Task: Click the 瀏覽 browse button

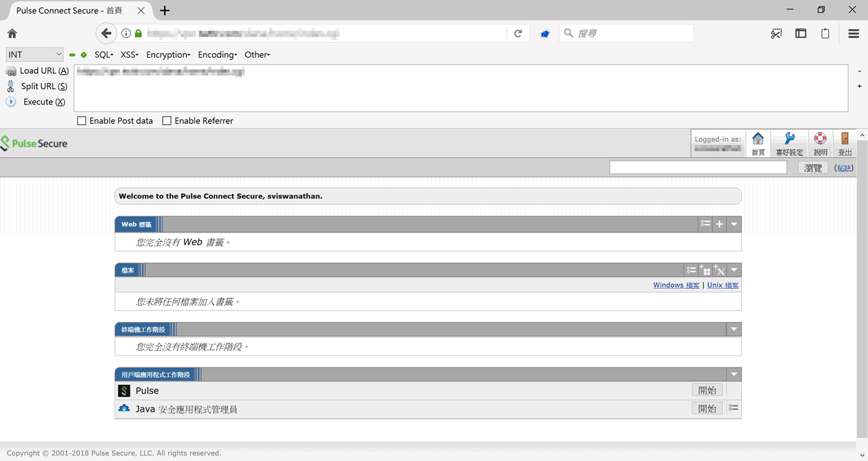Action: 813,167
